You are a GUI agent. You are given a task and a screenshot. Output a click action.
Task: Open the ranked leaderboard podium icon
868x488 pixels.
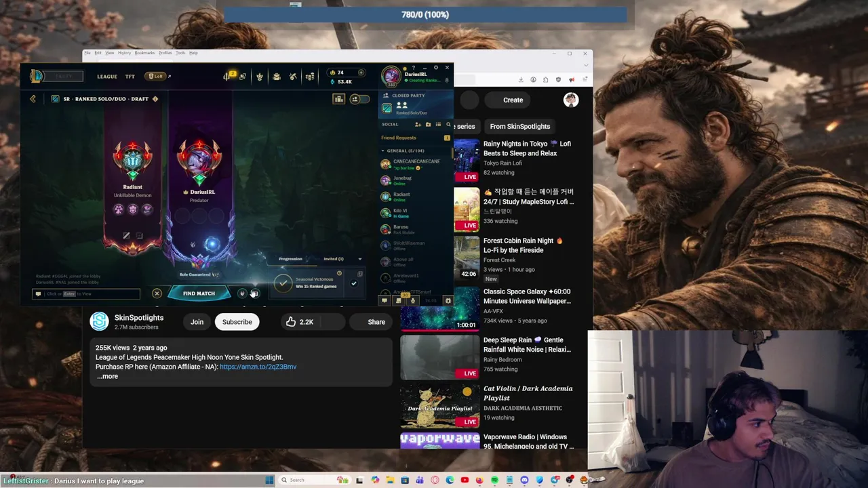coord(338,99)
